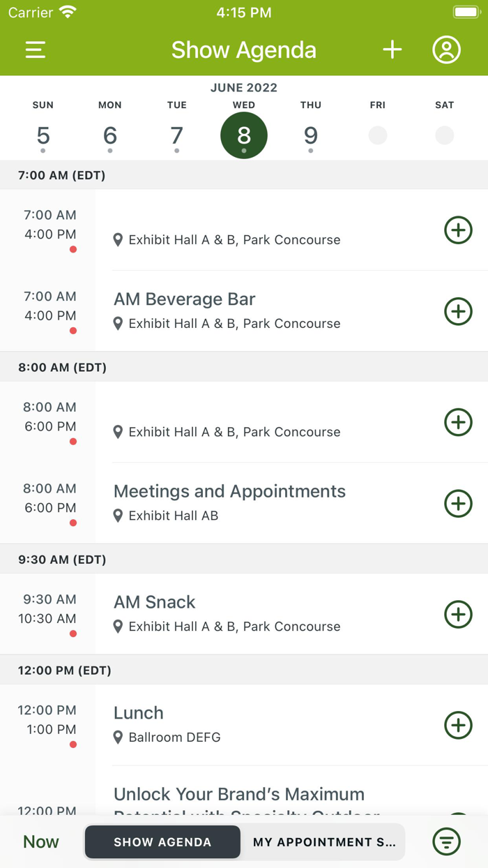
Task: Select Thursday June 9
Action: click(x=311, y=135)
